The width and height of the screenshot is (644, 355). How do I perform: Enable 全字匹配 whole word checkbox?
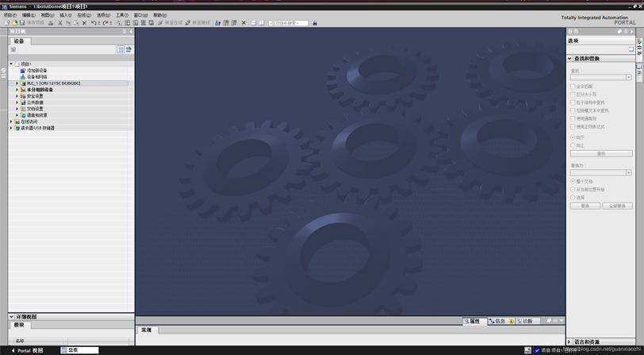[x=573, y=87]
